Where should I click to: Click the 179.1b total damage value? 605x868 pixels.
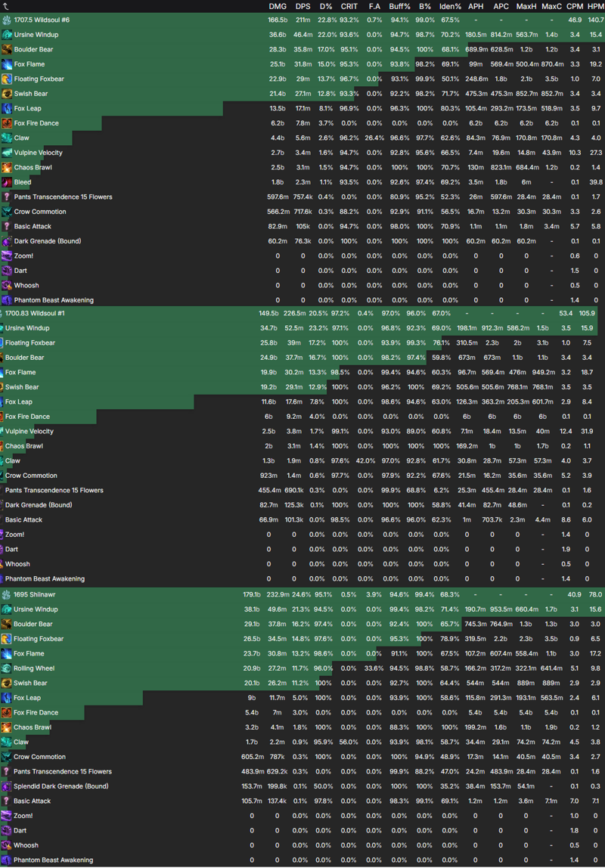click(252, 594)
